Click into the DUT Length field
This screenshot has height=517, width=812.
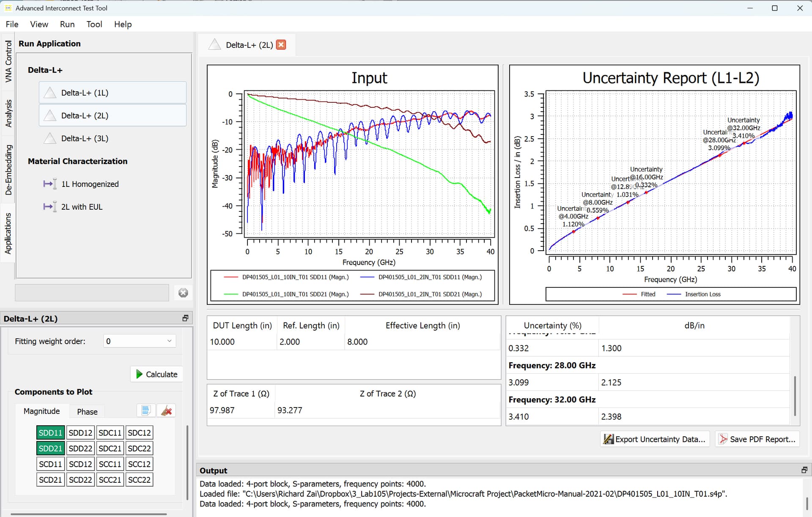click(237, 342)
